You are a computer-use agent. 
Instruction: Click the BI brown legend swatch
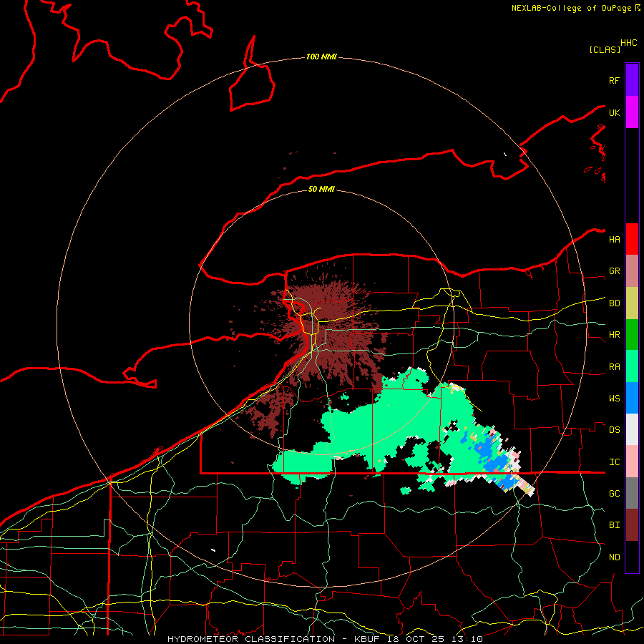point(632,525)
